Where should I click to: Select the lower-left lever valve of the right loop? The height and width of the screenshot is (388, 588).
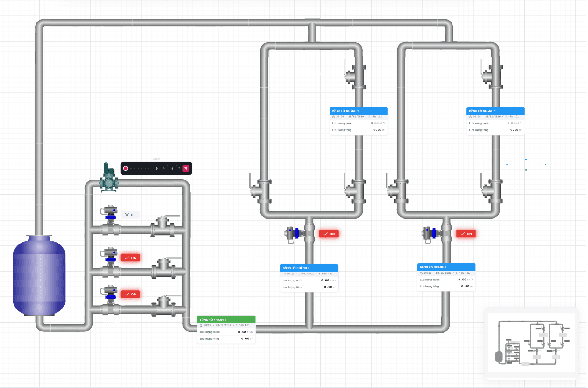click(x=398, y=188)
